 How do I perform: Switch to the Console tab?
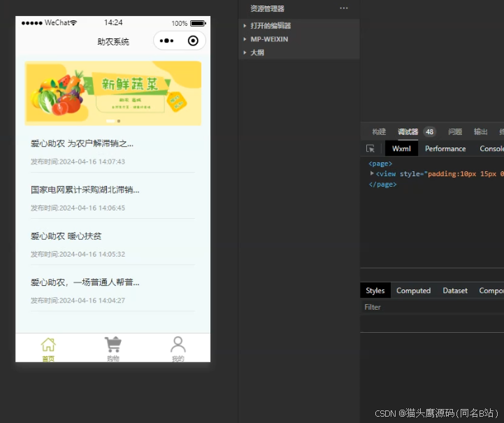491,148
